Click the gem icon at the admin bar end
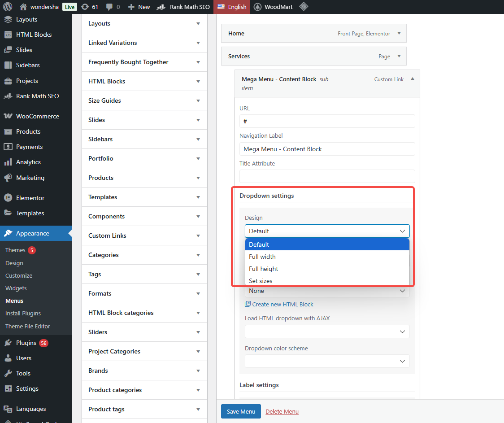This screenshot has height=423, width=504. pyautogui.click(x=304, y=6)
